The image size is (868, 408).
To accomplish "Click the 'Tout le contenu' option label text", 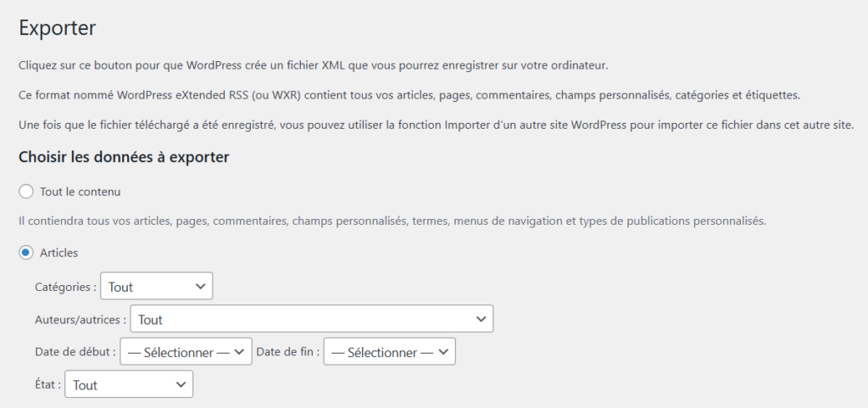I will pyautogui.click(x=86, y=192).
